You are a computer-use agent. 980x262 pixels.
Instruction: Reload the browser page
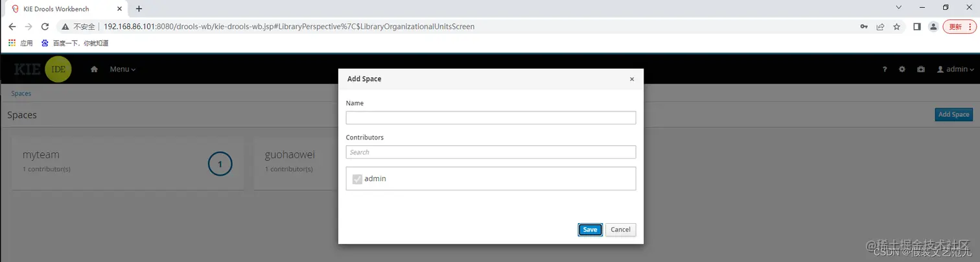pos(45,27)
